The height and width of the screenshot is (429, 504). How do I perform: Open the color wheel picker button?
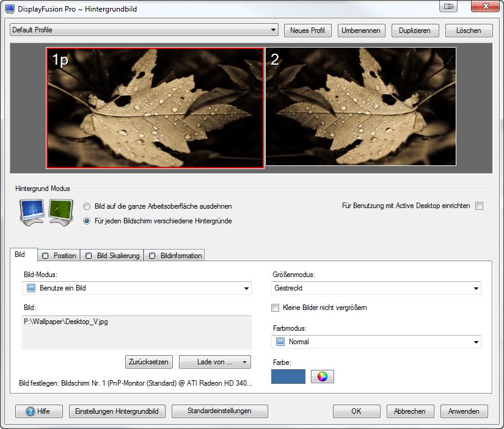323,377
